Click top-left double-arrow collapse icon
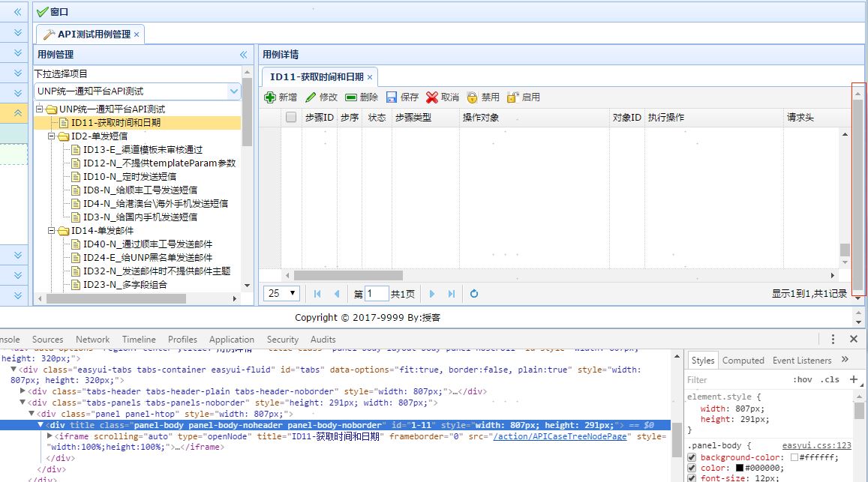Viewport: 868px width, 482px height. click(x=18, y=12)
